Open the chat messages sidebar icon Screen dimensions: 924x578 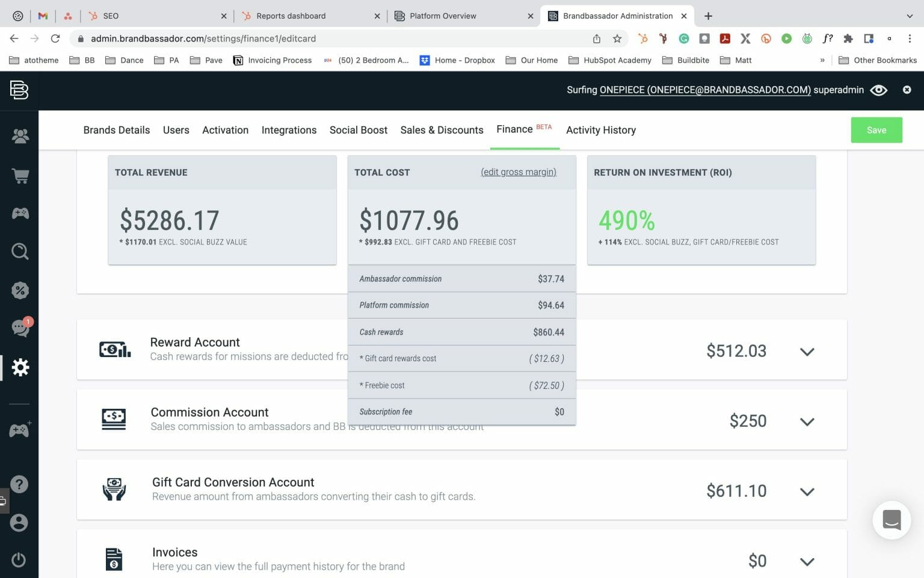pyautogui.click(x=20, y=328)
